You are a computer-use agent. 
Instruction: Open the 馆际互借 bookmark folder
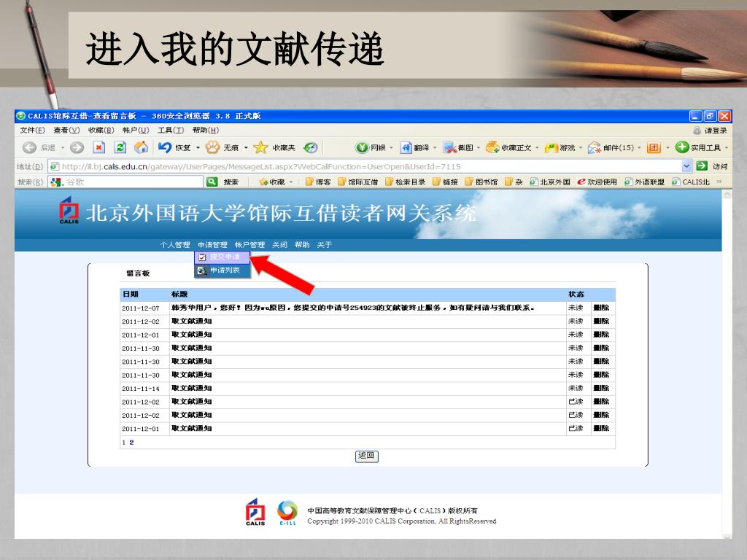click(x=357, y=182)
